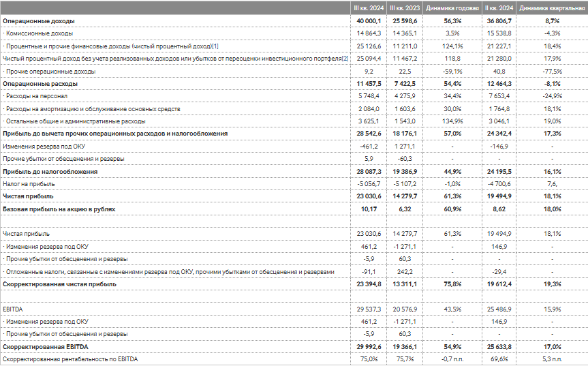Click value 29 537,3 in EBITDA row
Screen dimensions: 588x366
click(x=369, y=309)
